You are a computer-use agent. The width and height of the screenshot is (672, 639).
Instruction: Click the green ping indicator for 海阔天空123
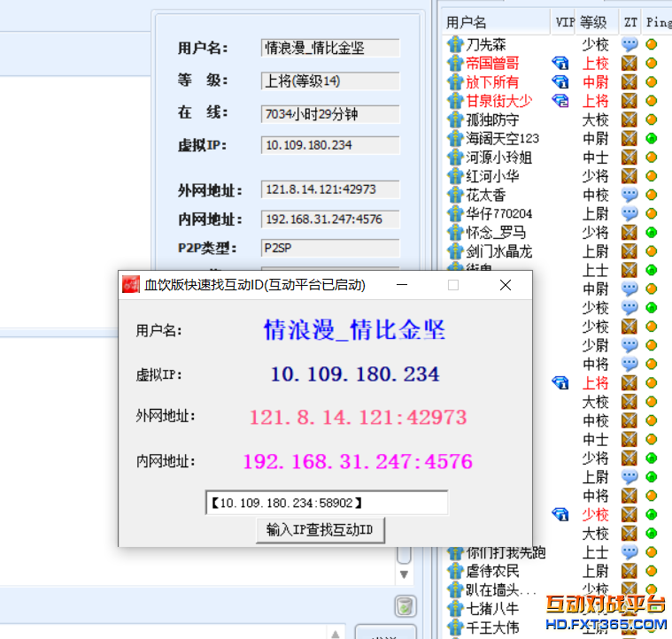[651, 138]
